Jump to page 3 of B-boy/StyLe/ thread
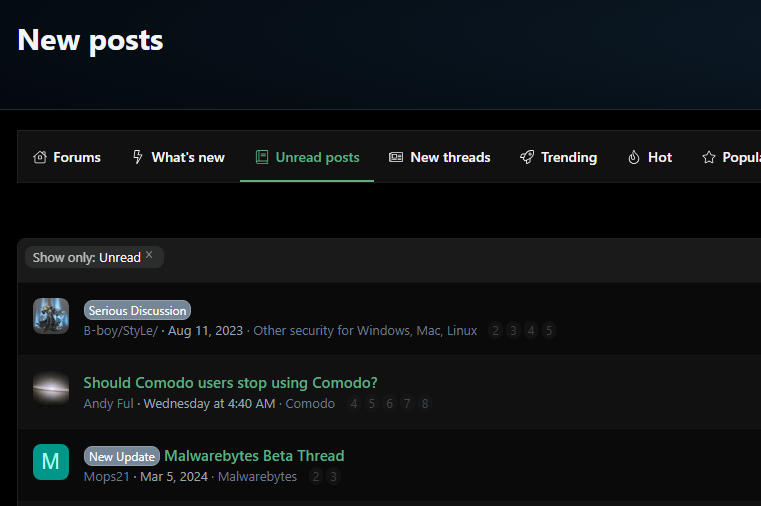The width and height of the screenshot is (761, 506). 513,331
